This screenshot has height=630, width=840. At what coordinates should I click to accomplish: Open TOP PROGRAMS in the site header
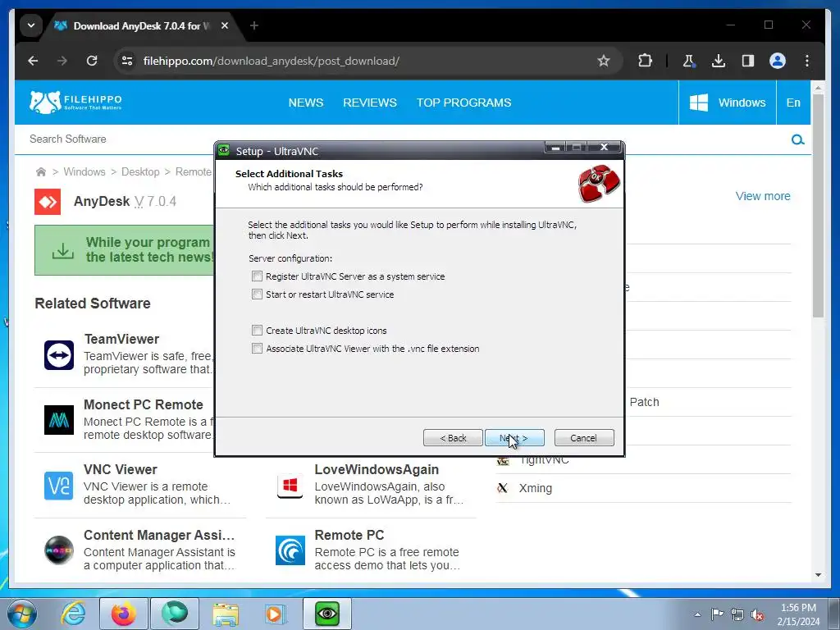tap(464, 103)
